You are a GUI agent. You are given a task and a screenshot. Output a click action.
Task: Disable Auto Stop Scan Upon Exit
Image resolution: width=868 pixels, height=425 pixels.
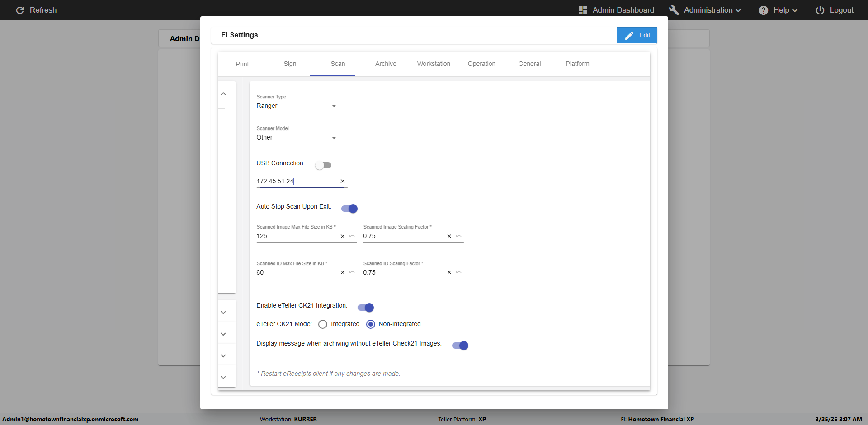[349, 209]
